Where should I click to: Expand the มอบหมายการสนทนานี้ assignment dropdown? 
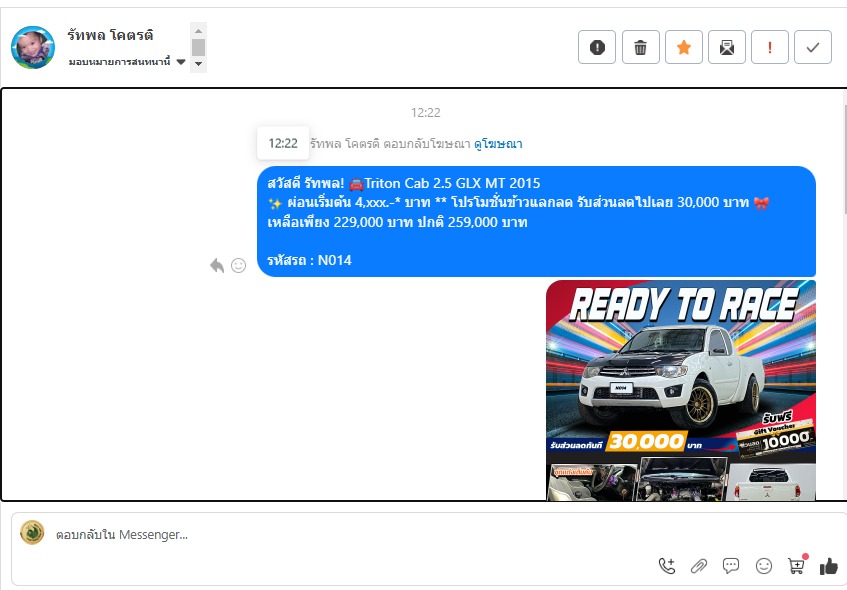(127, 62)
